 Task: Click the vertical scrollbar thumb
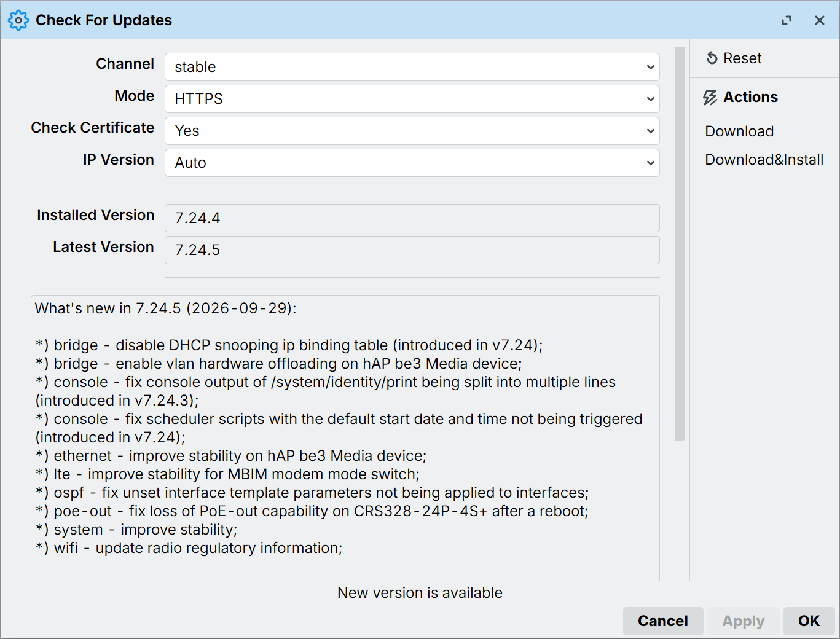tap(680, 243)
